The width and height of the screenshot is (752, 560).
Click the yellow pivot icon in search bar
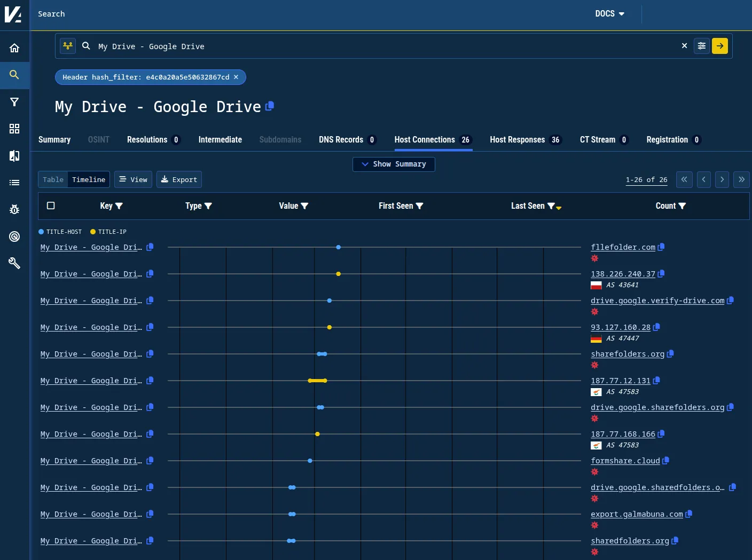(68, 46)
